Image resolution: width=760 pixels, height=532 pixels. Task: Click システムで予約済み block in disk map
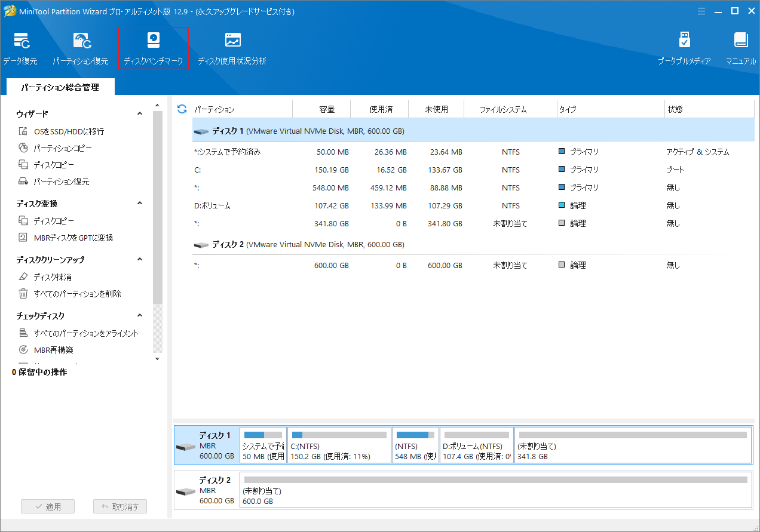tap(263, 445)
